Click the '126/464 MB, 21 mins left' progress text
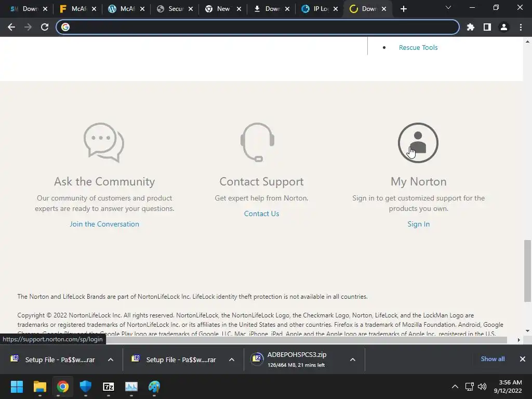This screenshot has height=399, width=532. 296,365
